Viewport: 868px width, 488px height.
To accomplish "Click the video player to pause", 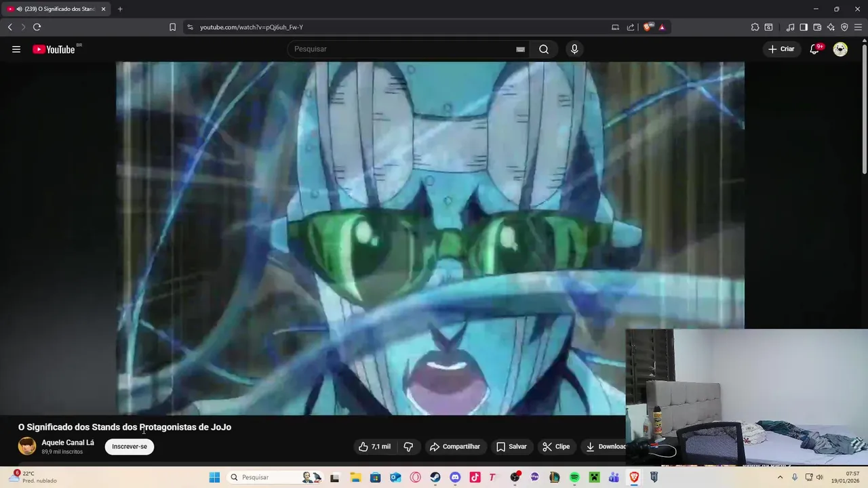I will (x=430, y=238).
